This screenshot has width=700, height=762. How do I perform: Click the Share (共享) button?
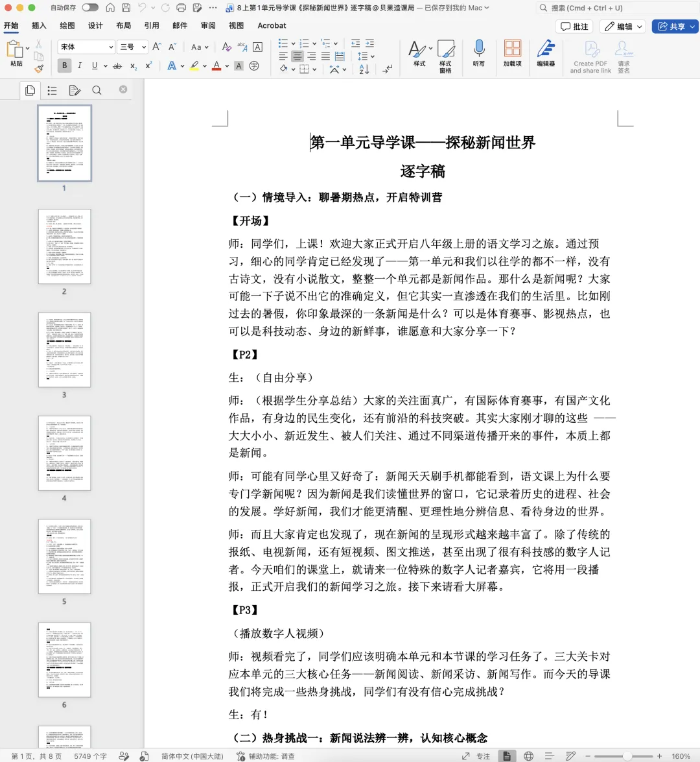click(670, 27)
